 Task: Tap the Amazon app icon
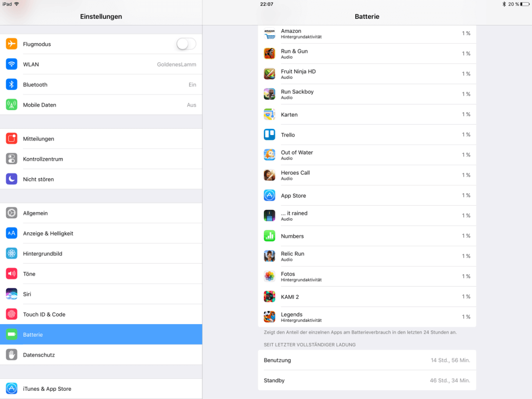[269, 34]
